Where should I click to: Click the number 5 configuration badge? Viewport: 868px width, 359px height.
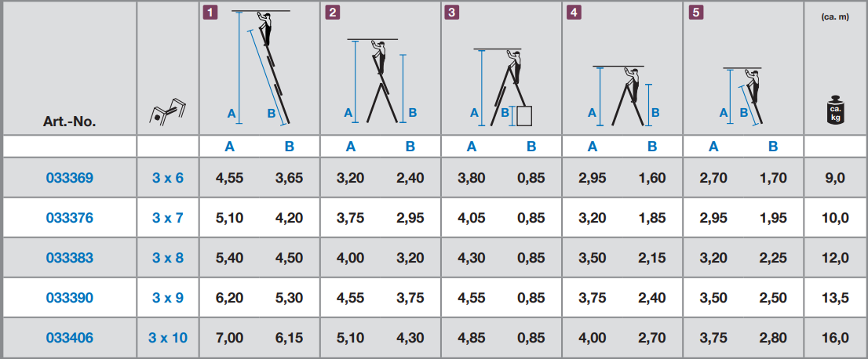point(696,13)
